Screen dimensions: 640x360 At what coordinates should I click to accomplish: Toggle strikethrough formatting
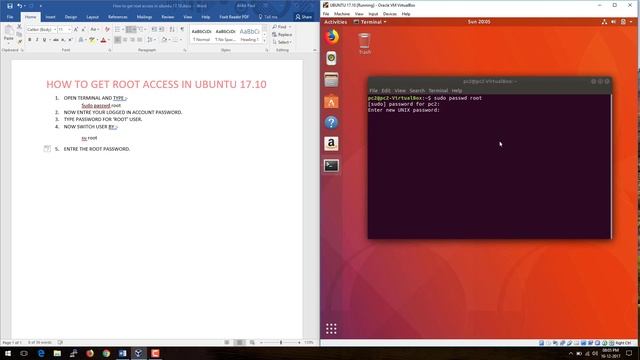click(56, 40)
